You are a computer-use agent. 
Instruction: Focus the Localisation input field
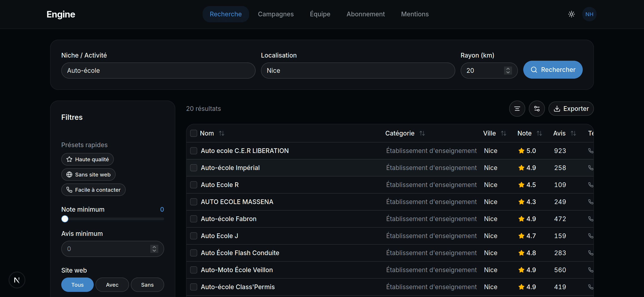coord(358,70)
